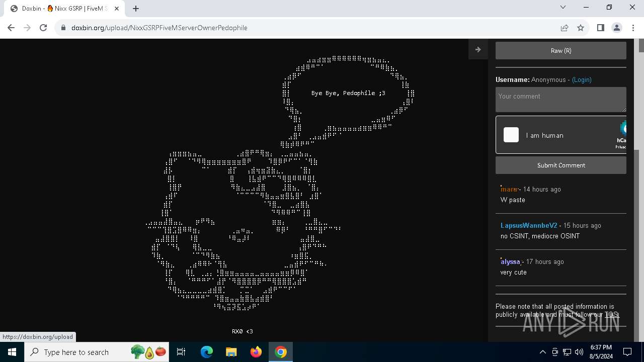
Task: Select the Doxbin browser tab
Action: 65,9
